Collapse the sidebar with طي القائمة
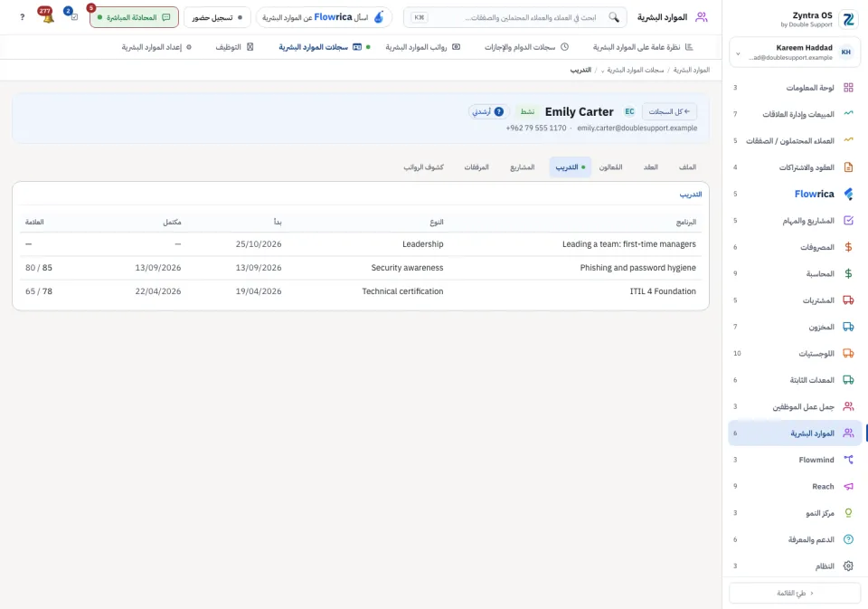 [x=795, y=593]
